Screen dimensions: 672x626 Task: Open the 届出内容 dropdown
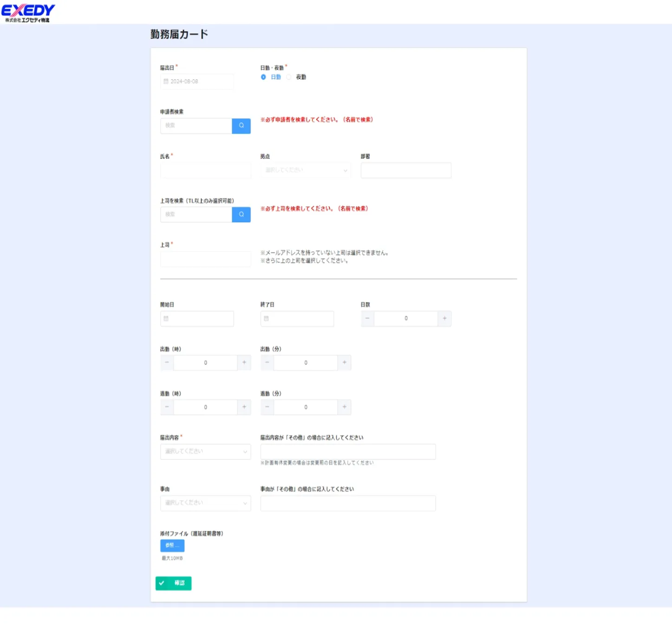click(x=205, y=452)
